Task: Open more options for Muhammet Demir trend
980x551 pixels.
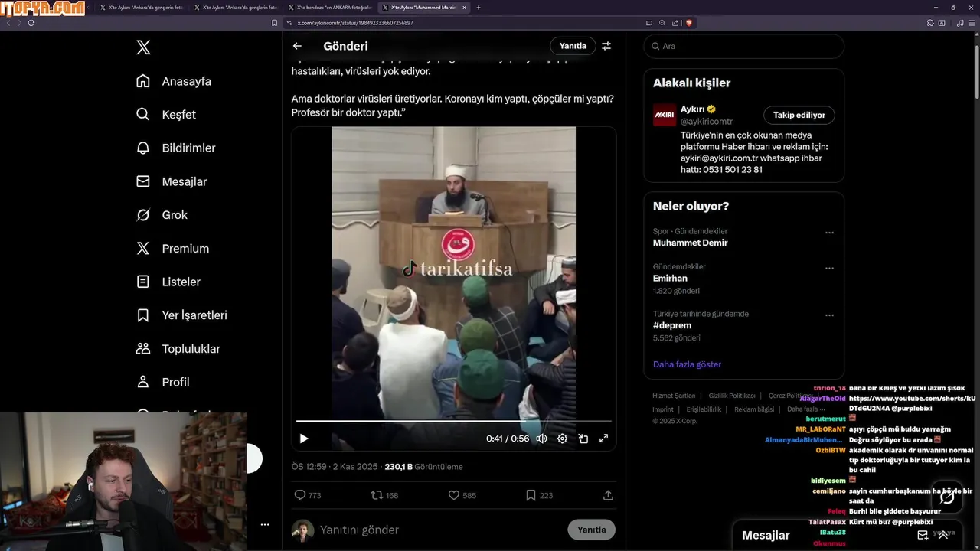Action: tap(829, 233)
